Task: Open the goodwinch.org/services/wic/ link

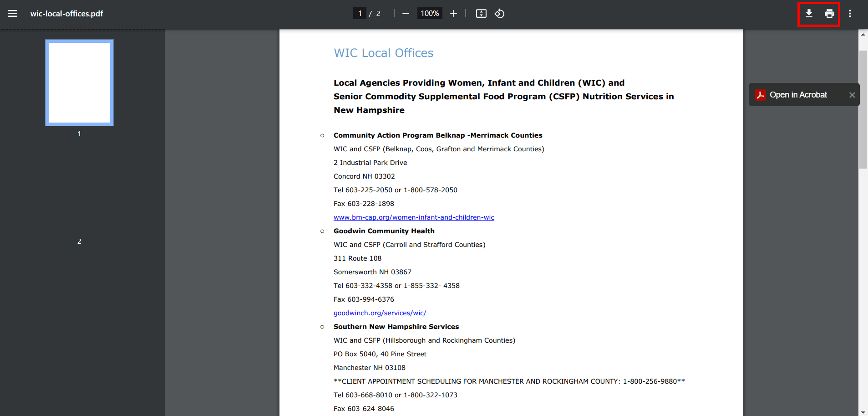Action: (380, 313)
